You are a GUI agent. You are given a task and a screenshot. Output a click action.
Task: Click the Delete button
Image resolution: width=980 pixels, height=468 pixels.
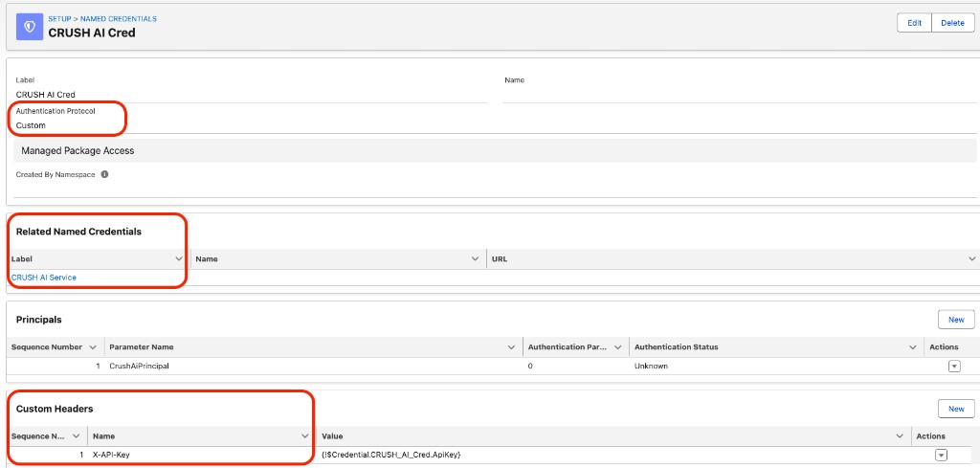[952, 23]
